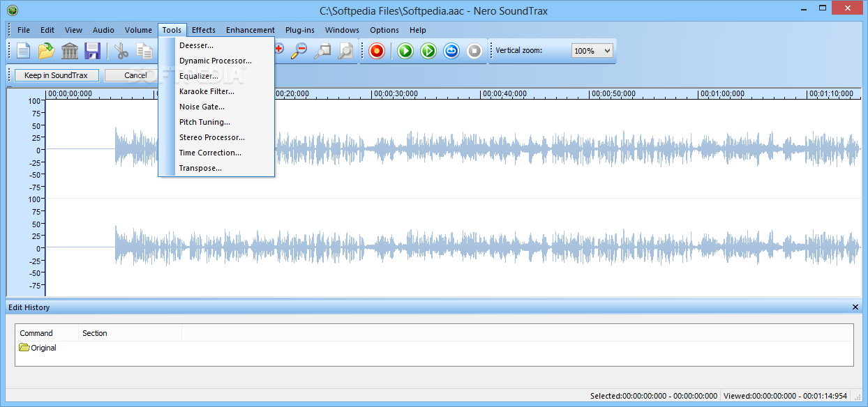Open the Options menu
Viewport: 868px width, 407px height.
pyautogui.click(x=384, y=30)
